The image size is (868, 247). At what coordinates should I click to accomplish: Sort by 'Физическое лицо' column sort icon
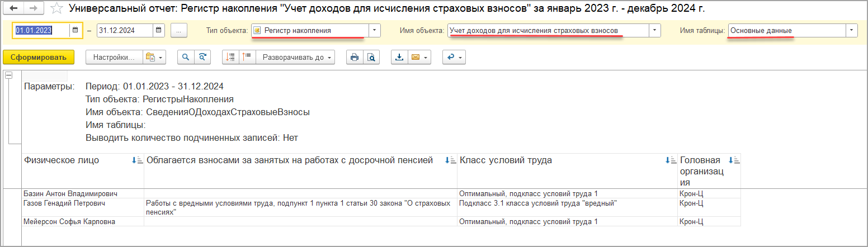pos(137,160)
